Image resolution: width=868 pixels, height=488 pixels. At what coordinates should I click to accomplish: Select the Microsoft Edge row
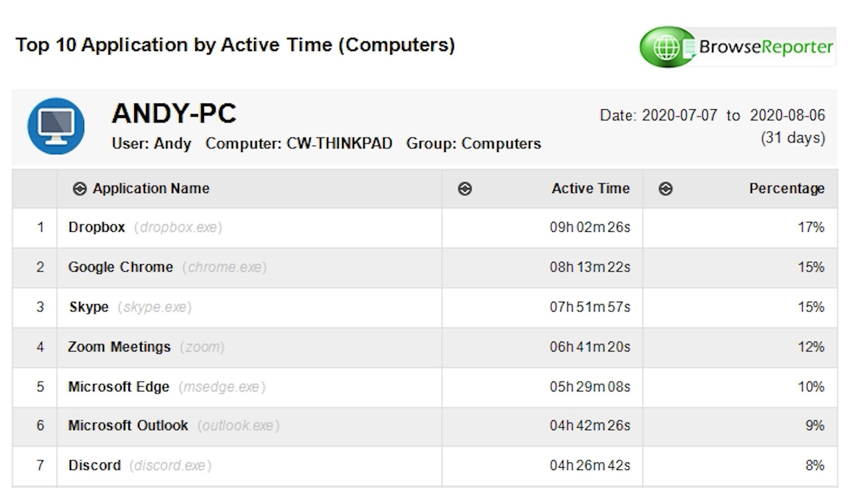118,387
